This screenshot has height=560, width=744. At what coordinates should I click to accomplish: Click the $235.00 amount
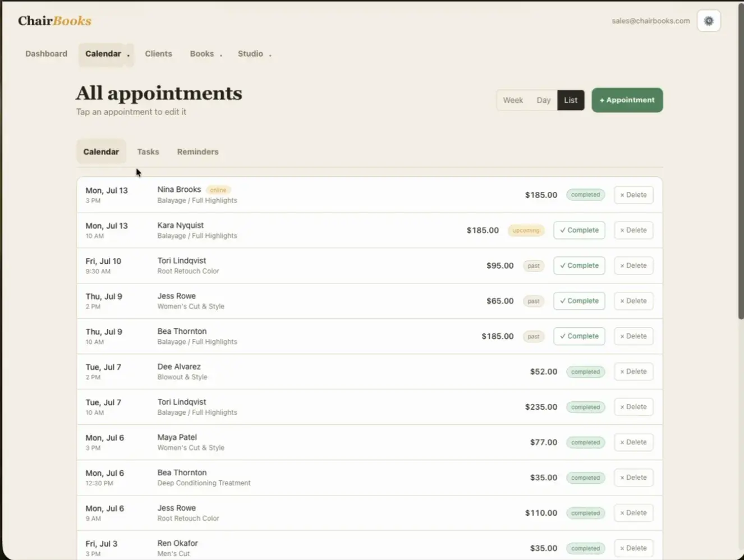coord(541,407)
